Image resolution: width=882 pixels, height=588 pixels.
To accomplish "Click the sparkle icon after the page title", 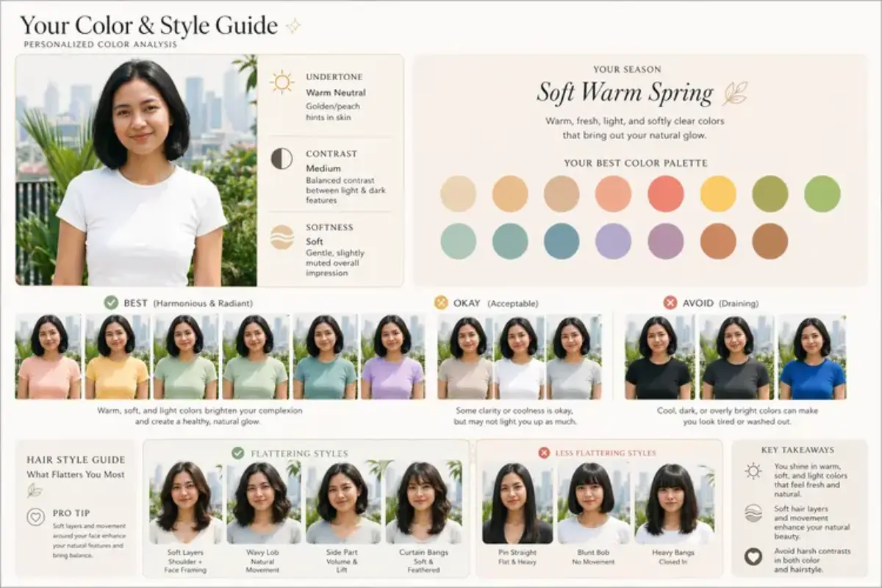I will pos(293,26).
